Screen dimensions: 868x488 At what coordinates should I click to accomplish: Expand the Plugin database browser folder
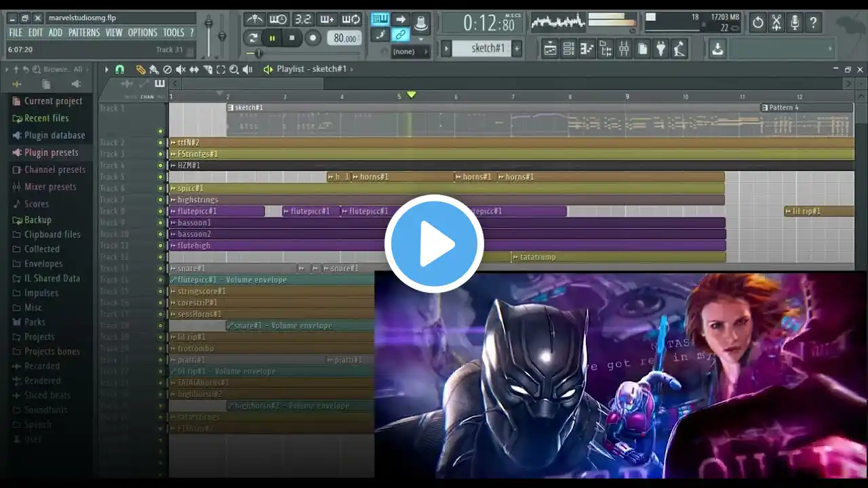tap(49, 136)
